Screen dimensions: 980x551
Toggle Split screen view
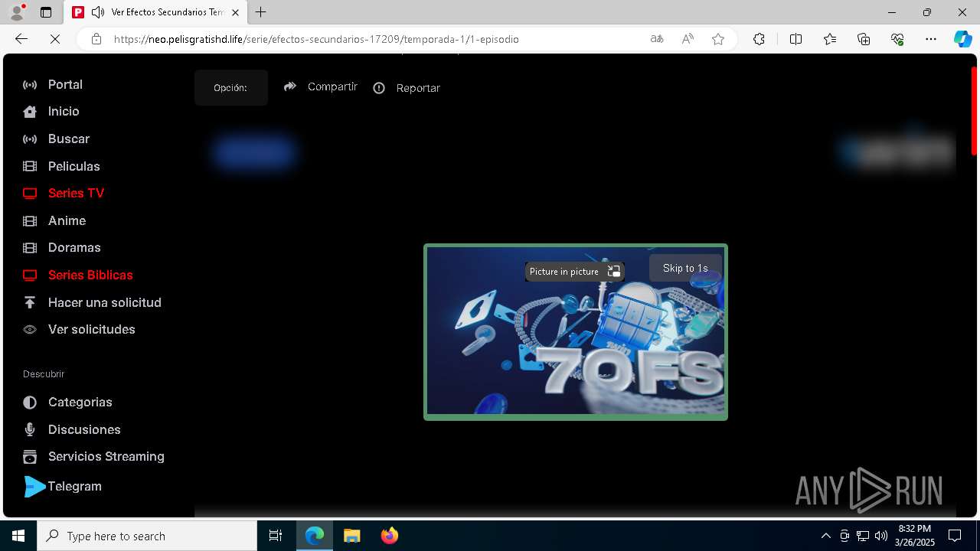[x=795, y=39]
